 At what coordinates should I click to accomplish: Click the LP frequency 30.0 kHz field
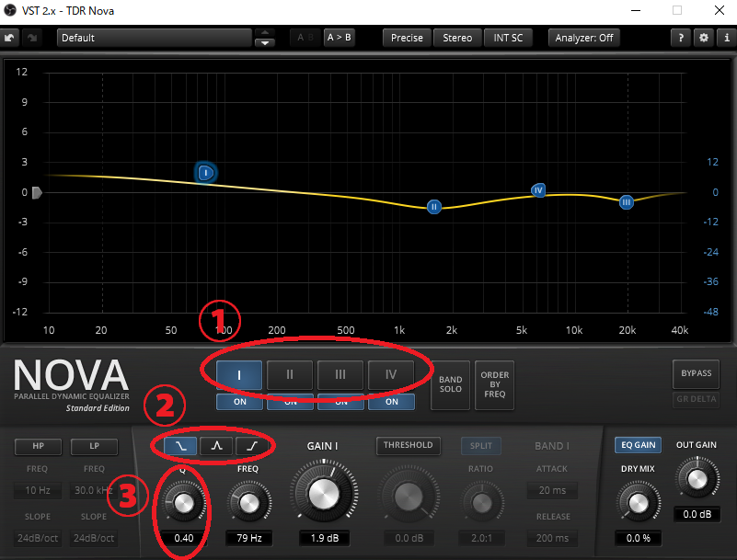[x=94, y=490]
